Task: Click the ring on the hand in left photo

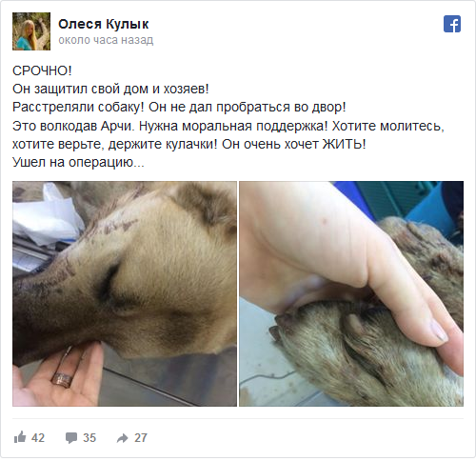Action: (x=63, y=379)
